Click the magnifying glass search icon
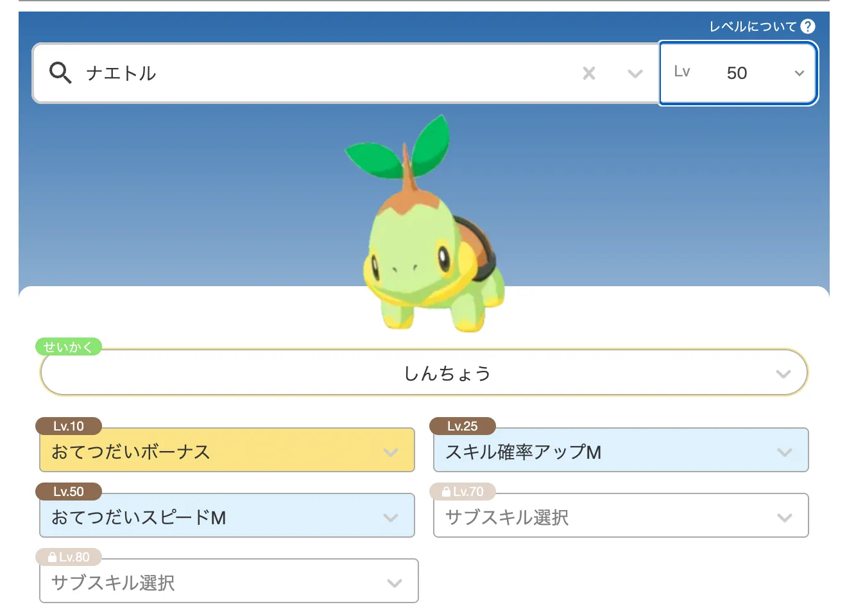The width and height of the screenshot is (847, 616). click(60, 73)
